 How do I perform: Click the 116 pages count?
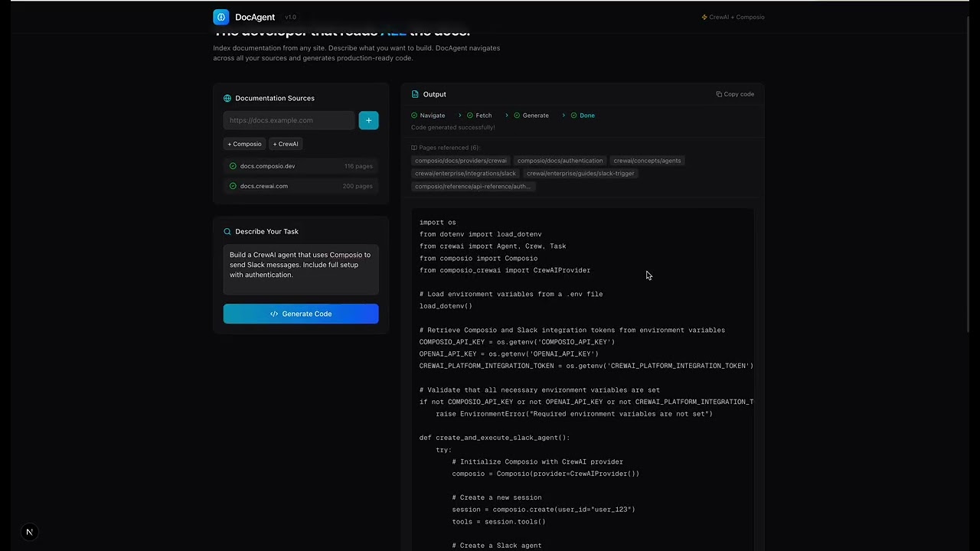point(358,166)
